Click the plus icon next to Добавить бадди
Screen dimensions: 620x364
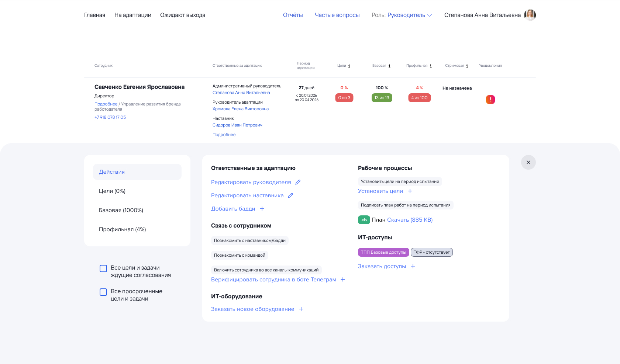point(262,209)
